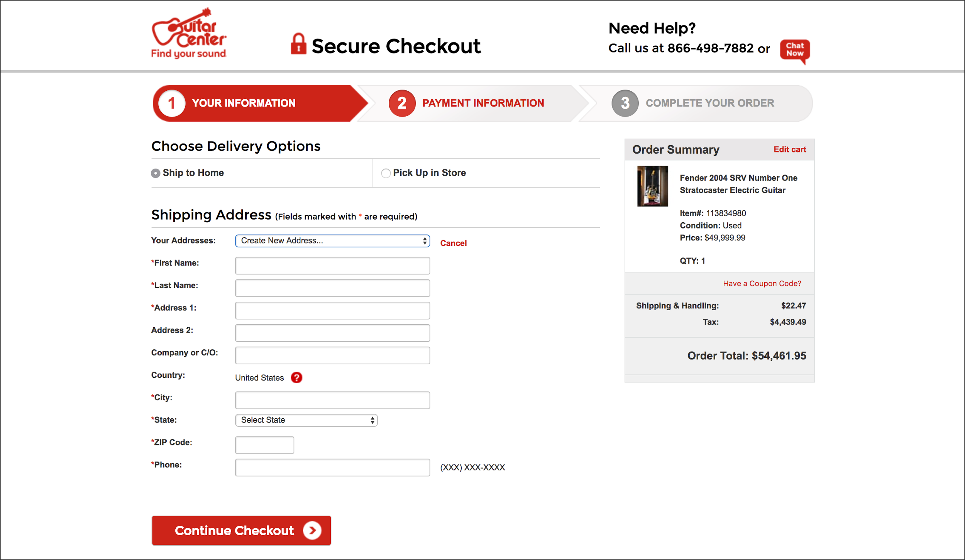Click the step 2 circle number
The width and height of the screenshot is (965, 560).
[x=402, y=103]
